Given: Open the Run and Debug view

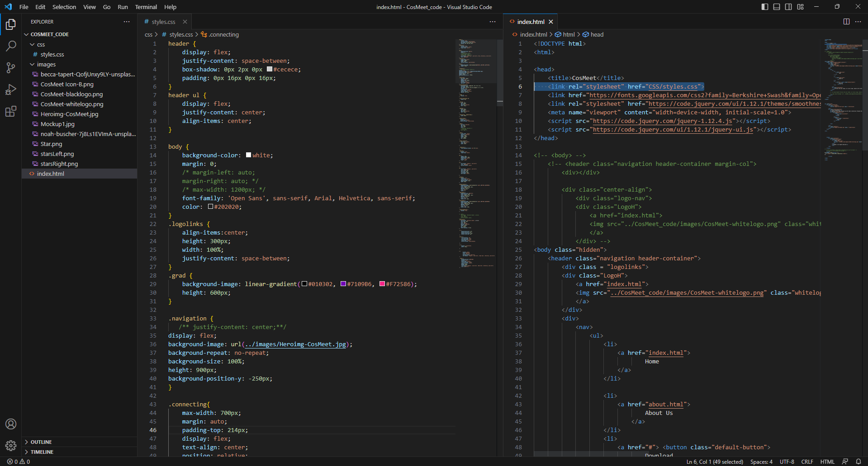Looking at the screenshot, I should click(x=11, y=89).
